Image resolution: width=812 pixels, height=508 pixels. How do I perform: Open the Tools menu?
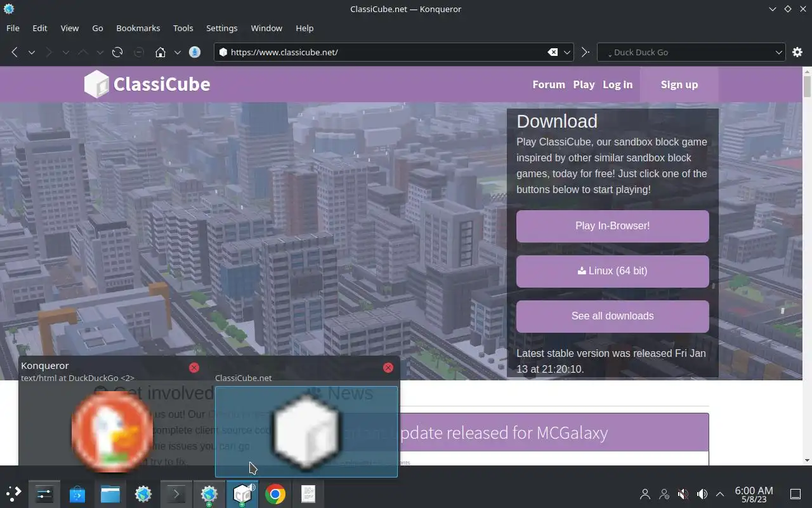183,28
